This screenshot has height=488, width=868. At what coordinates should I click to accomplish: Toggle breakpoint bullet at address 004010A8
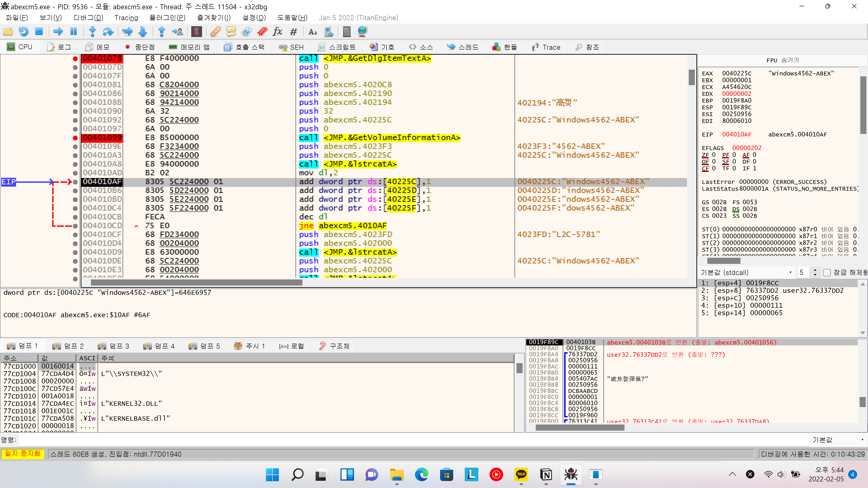[75, 164]
